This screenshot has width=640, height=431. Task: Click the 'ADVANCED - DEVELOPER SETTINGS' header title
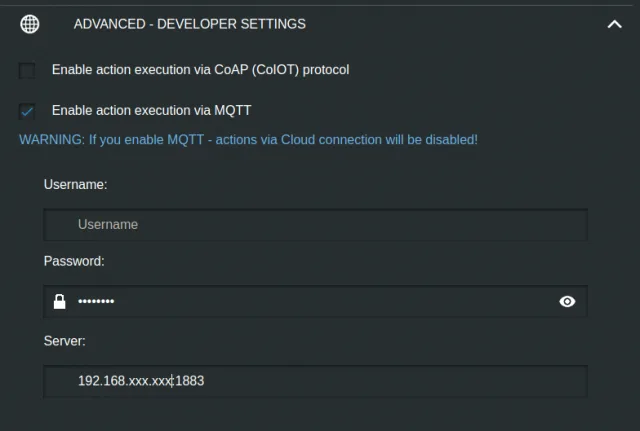coord(190,24)
